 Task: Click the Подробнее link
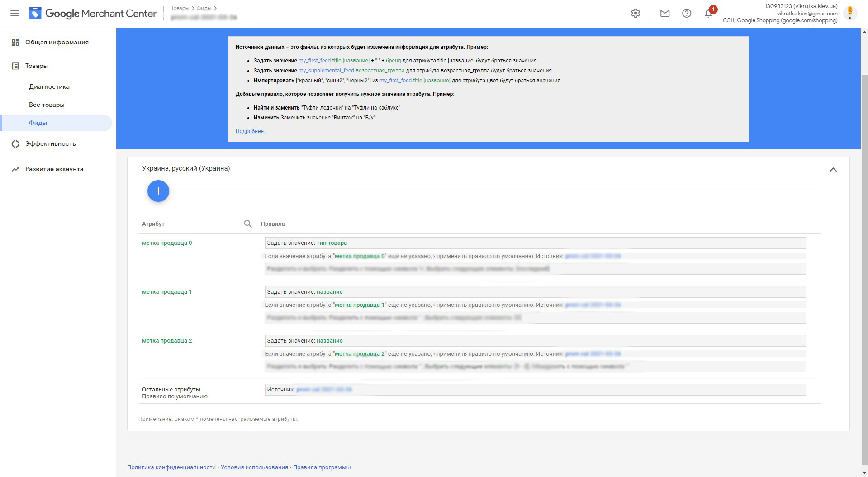pyautogui.click(x=251, y=131)
